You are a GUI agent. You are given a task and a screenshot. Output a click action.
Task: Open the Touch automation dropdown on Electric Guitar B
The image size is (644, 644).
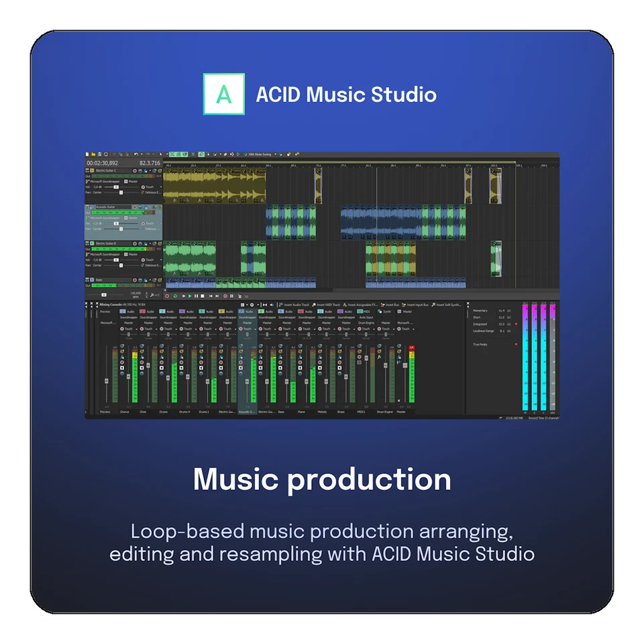coord(161,260)
